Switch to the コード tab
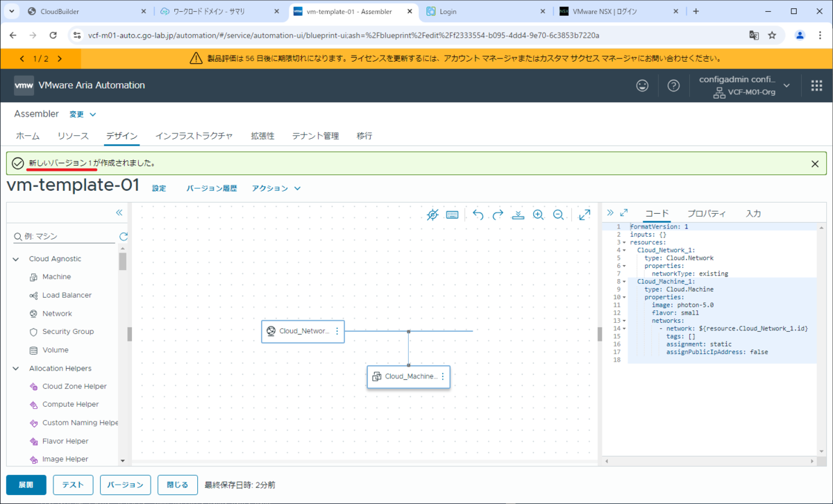Viewport: 833px width, 504px height. click(x=657, y=214)
